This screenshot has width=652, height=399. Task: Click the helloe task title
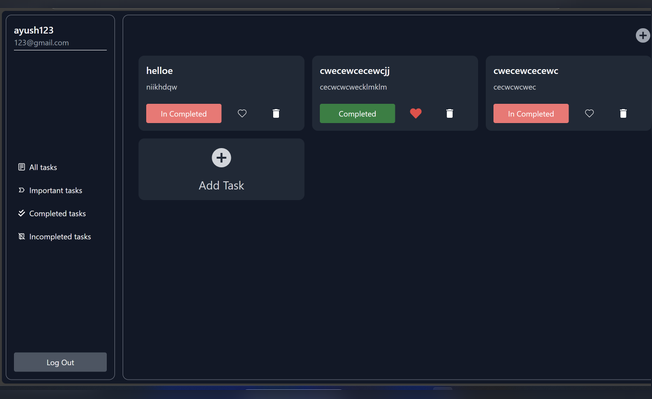[x=159, y=71]
